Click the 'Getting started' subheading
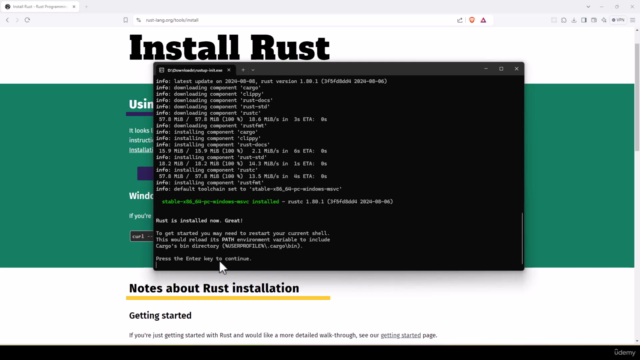The image size is (640, 360). pos(160,316)
